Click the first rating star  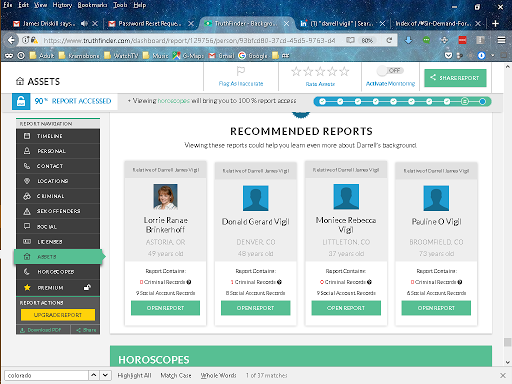[x=296, y=71]
